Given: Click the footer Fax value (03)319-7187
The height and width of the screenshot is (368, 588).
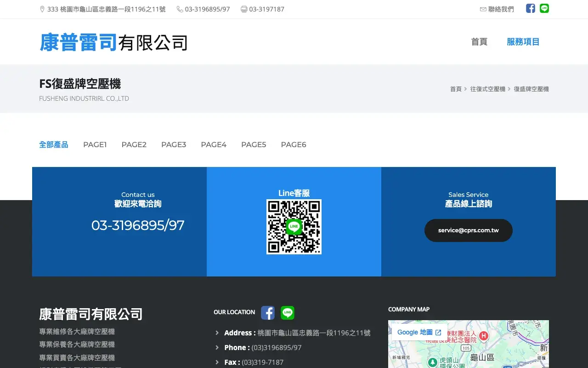Looking at the screenshot, I should [x=263, y=362].
